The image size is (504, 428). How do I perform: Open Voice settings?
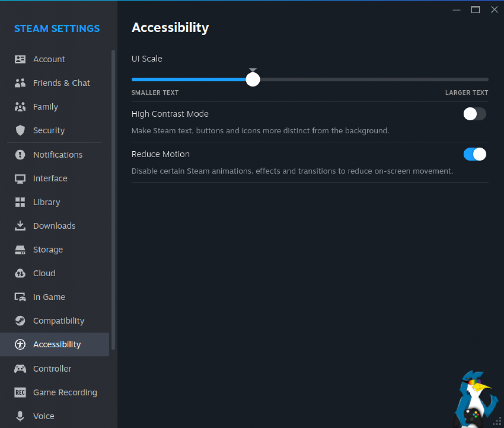(x=54, y=416)
